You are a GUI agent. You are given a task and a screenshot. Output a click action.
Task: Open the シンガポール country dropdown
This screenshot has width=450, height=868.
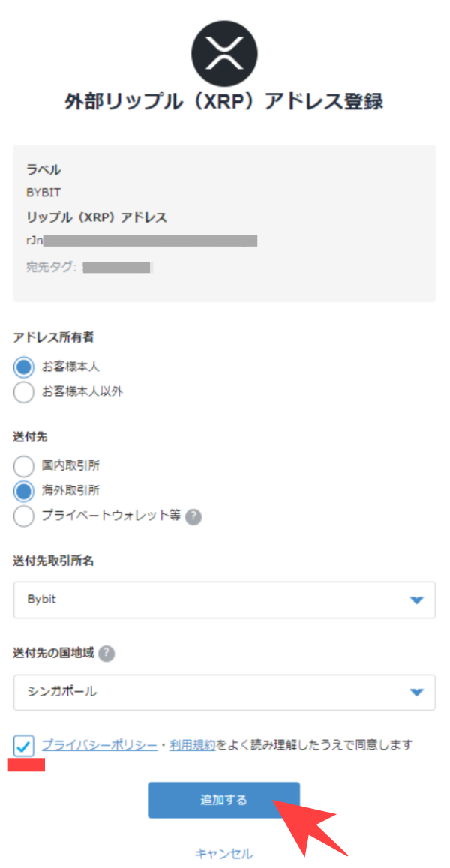click(x=225, y=692)
